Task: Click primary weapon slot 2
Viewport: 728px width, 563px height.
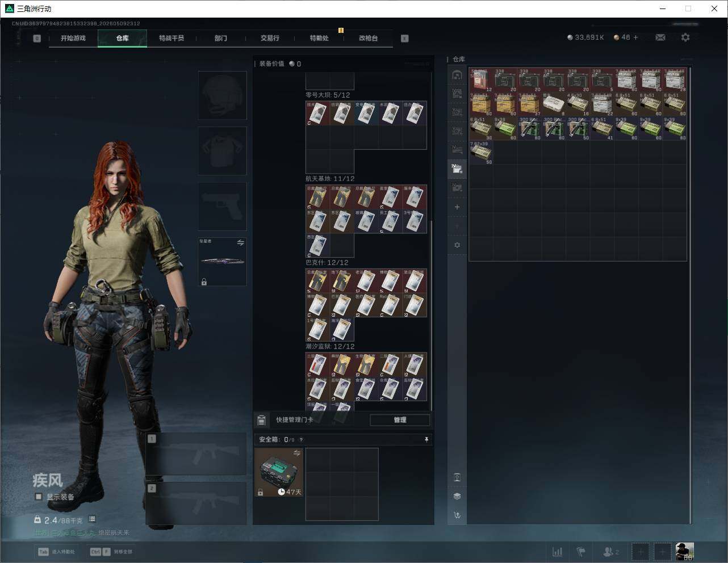Action: click(x=196, y=503)
